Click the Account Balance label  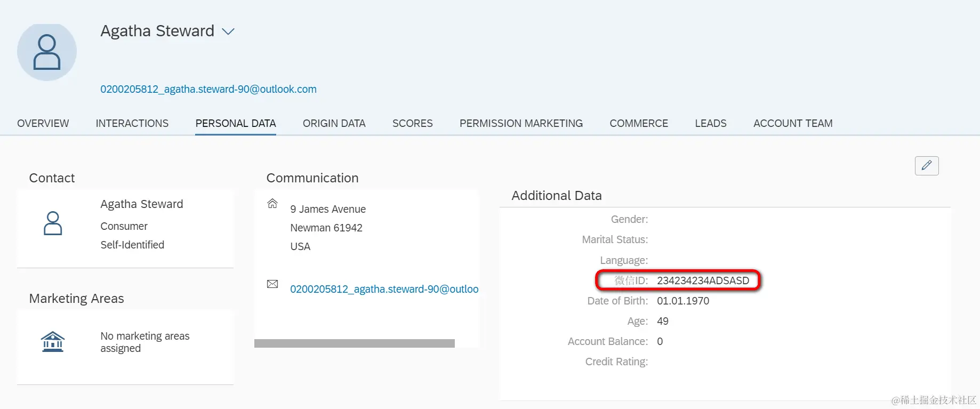point(608,341)
